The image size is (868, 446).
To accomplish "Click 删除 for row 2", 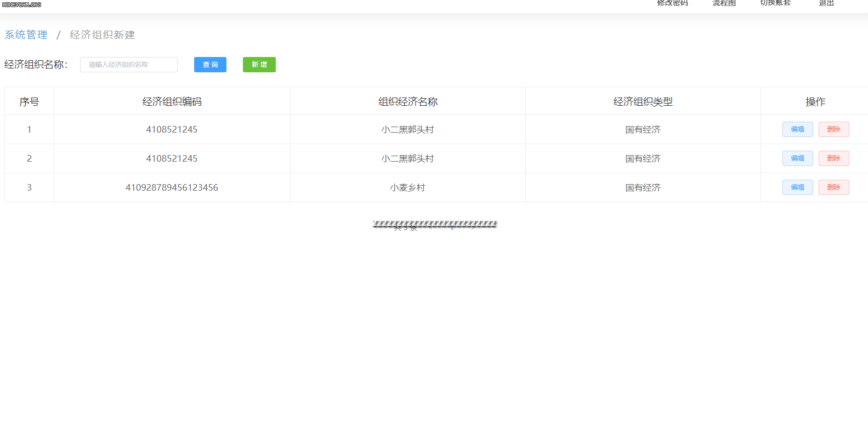I will 834,158.
